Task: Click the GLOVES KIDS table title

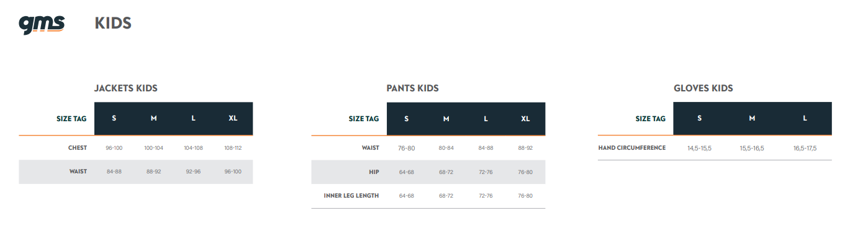Action: coord(703,88)
